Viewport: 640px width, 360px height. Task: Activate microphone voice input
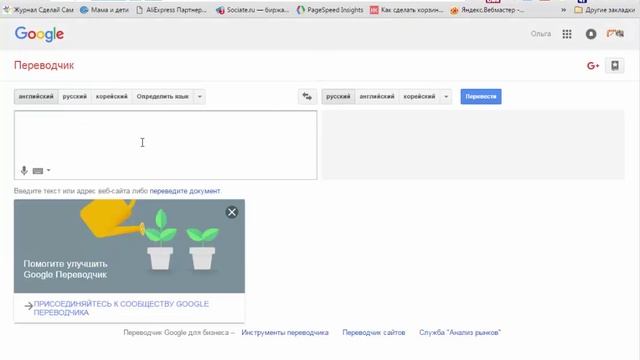pyautogui.click(x=24, y=171)
